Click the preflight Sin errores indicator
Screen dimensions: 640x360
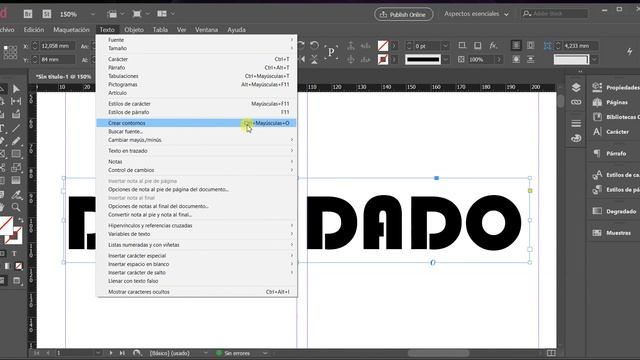tap(233, 353)
